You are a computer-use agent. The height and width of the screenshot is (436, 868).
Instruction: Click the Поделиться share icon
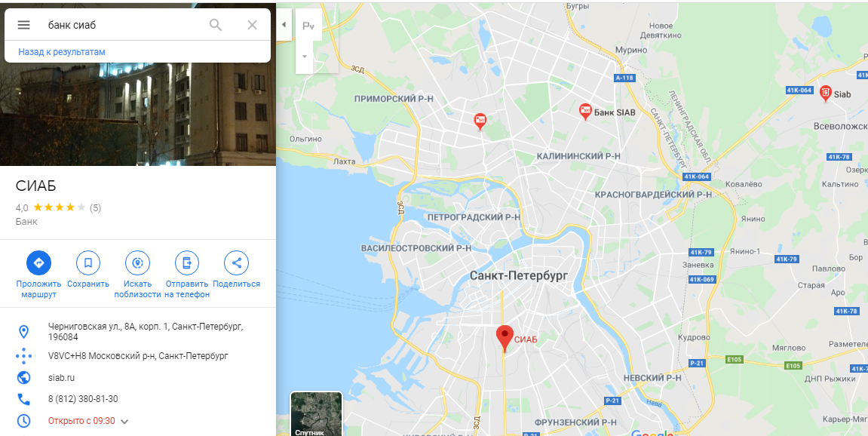coord(236,263)
